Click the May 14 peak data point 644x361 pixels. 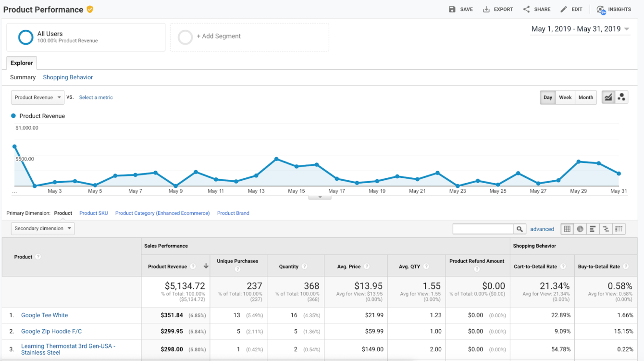tap(276, 159)
